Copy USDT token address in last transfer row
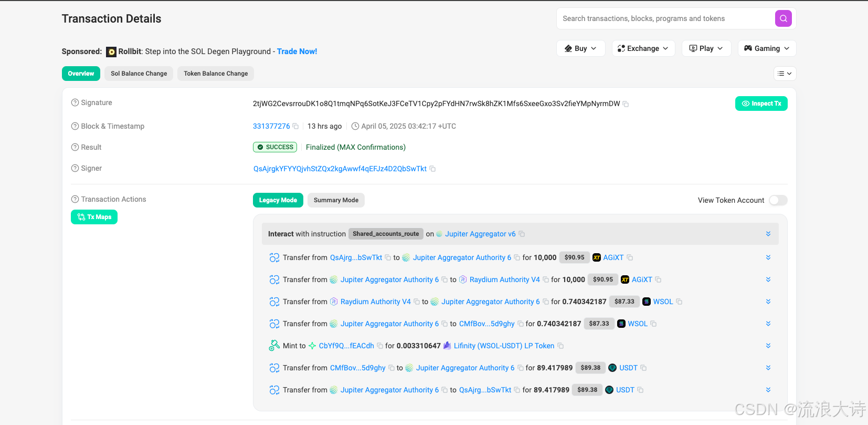This screenshot has width=868, height=425. click(640, 390)
